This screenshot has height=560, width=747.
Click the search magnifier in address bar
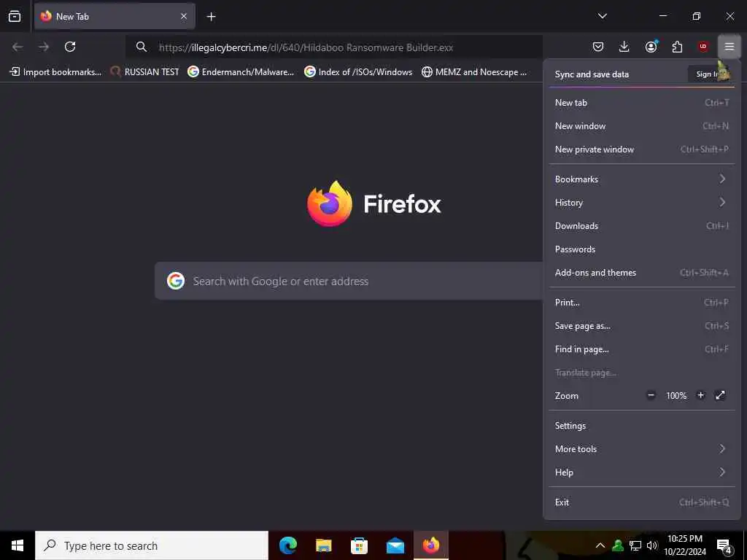click(141, 47)
